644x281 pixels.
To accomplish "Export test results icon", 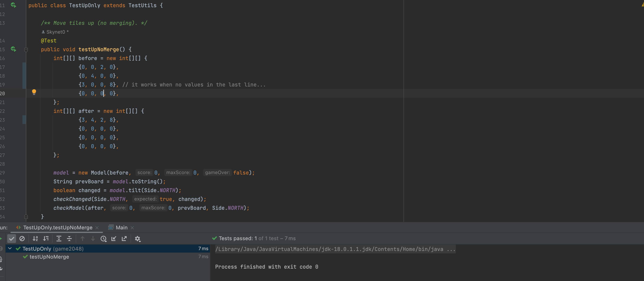I will 124,239.
